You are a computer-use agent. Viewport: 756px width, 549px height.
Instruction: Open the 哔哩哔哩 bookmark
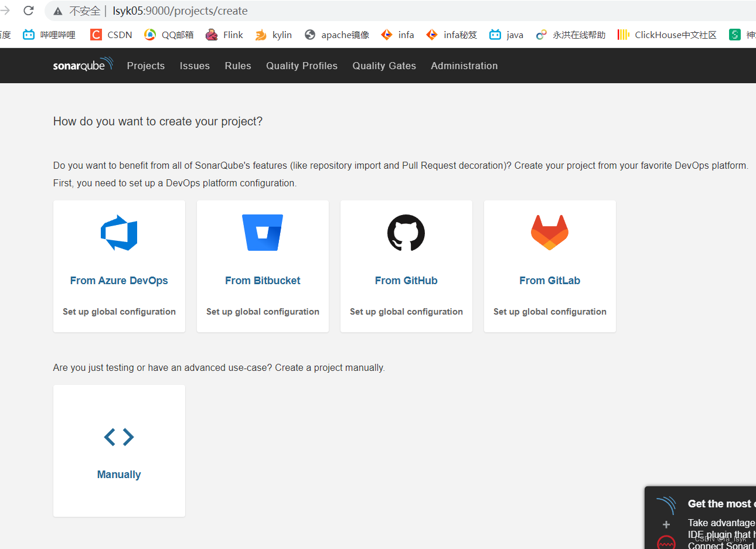[x=49, y=35]
